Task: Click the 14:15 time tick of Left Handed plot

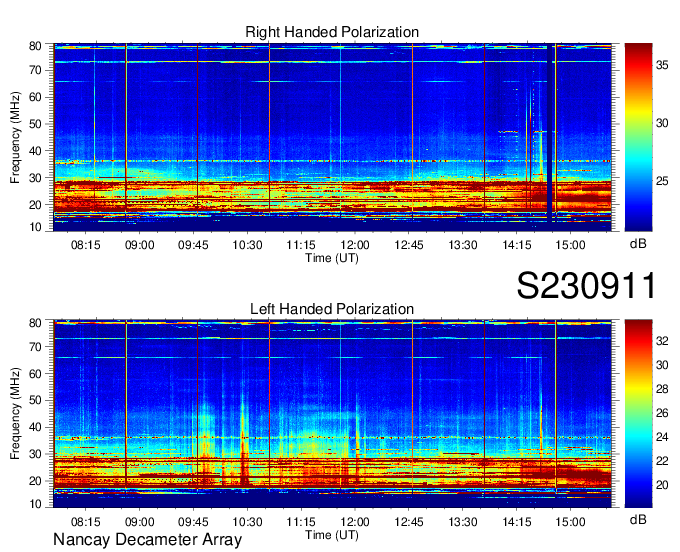Action: (x=517, y=522)
